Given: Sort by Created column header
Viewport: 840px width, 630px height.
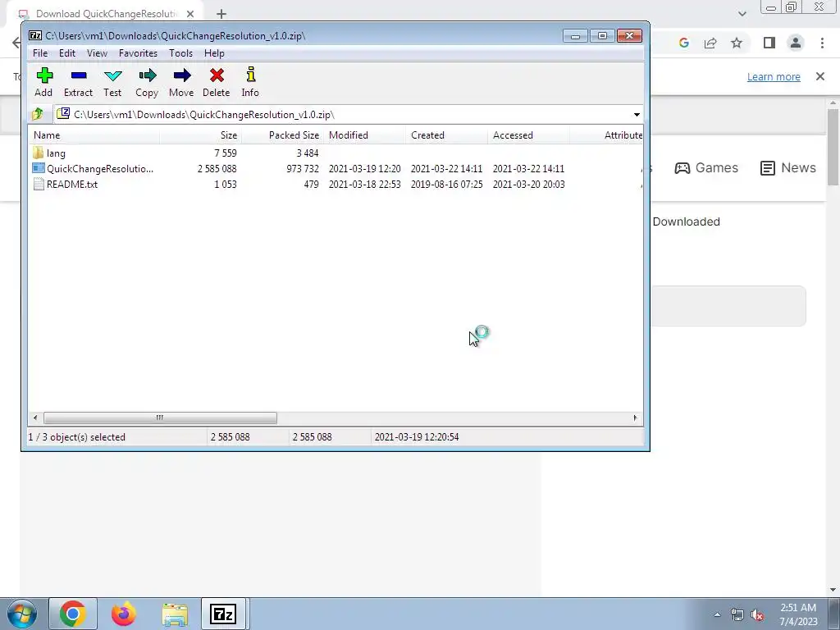Looking at the screenshot, I should (446, 135).
